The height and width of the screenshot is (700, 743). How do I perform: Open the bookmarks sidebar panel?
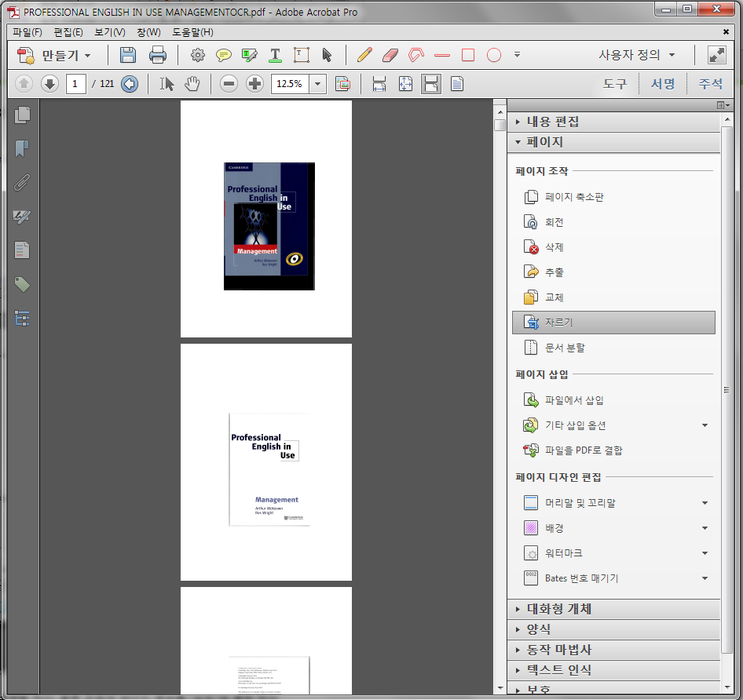22,148
